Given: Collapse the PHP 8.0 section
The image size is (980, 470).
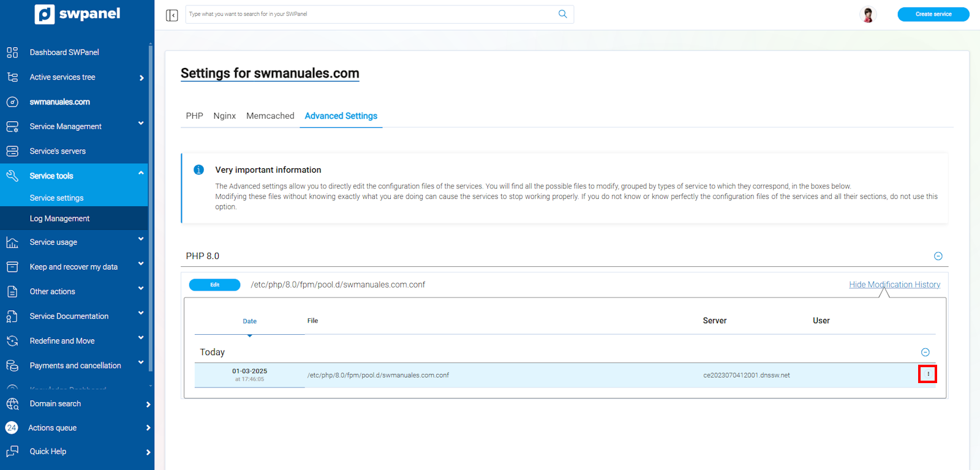Looking at the screenshot, I should 938,256.
